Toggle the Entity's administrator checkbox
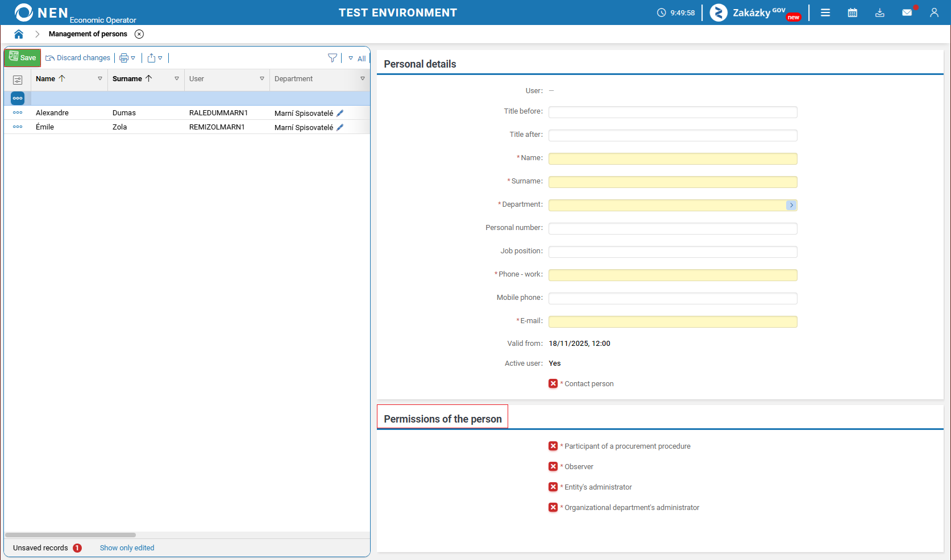Screen dimensions: 951x560 pos(553,487)
